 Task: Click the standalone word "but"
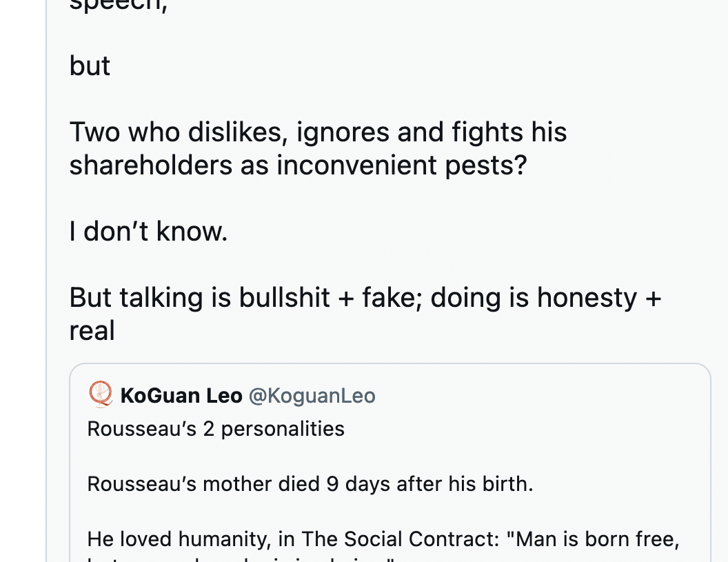click(x=90, y=66)
